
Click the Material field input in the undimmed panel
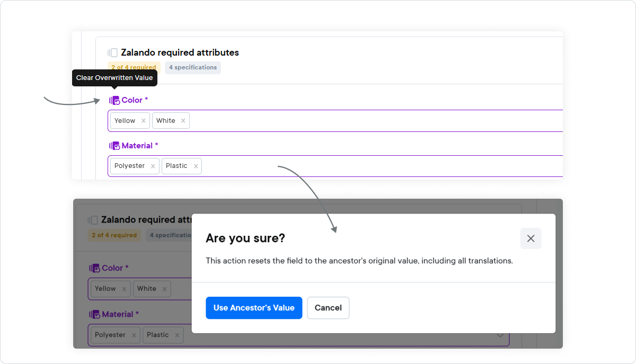pyautogui.click(x=335, y=166)
